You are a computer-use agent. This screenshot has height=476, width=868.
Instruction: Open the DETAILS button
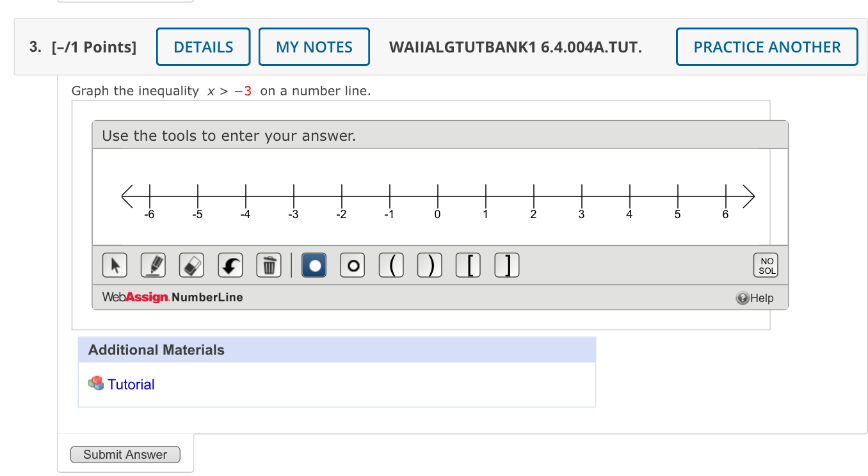point(204,47)
